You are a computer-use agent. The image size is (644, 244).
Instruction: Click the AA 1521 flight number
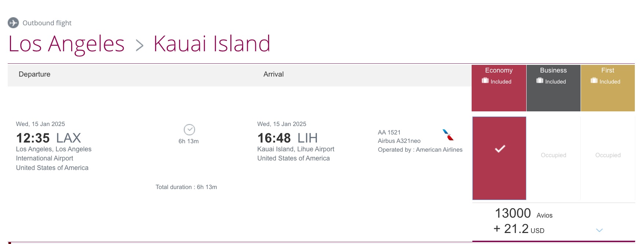tap(389, 132)
